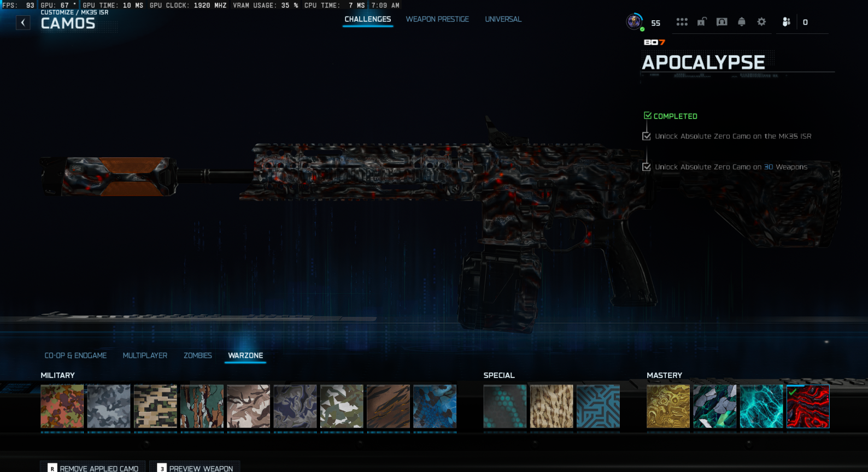Select the tan and brown splinter Military camo
Screen dimensions: 868x472
click(249, 406)
